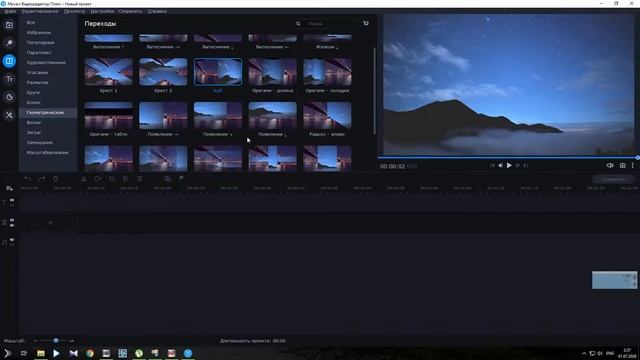640x360 pixels.
Task: Click the transitions list scrollbar
Action: point(374,91)
